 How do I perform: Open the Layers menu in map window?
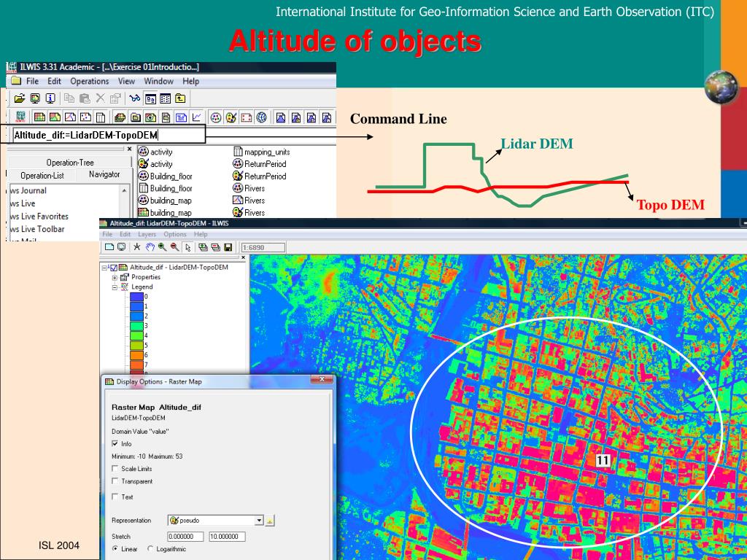pyautogui.click(x=147, y=234)
